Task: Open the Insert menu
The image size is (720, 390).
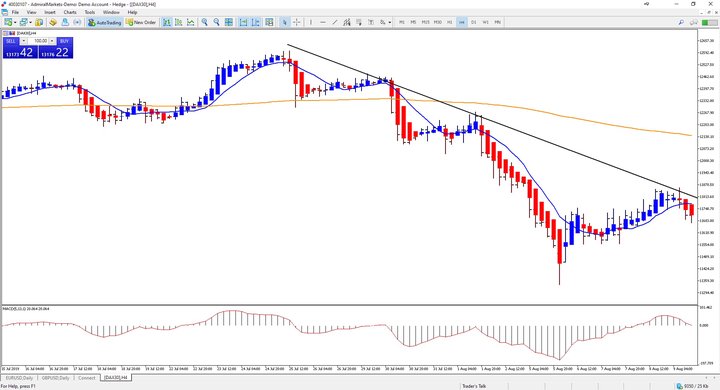Action: 50,12
